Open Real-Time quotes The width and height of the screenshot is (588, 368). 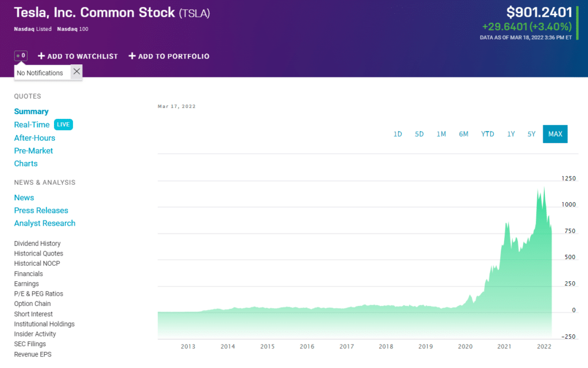[32, 125]
